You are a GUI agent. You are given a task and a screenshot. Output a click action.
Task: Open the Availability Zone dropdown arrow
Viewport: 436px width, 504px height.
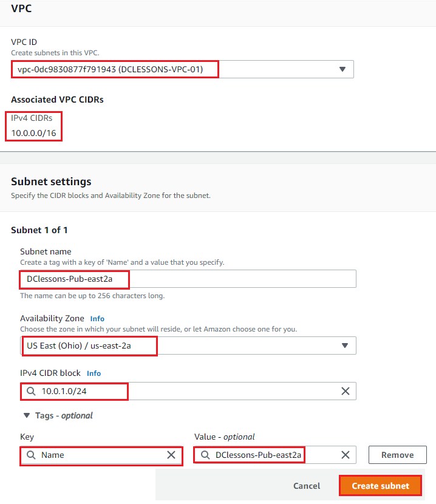(345, 346)
